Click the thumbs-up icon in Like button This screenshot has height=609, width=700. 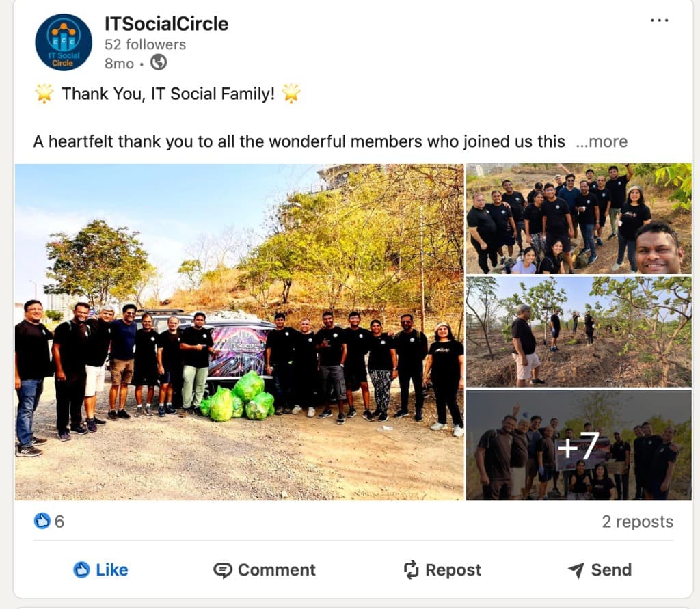click(81, 570)
